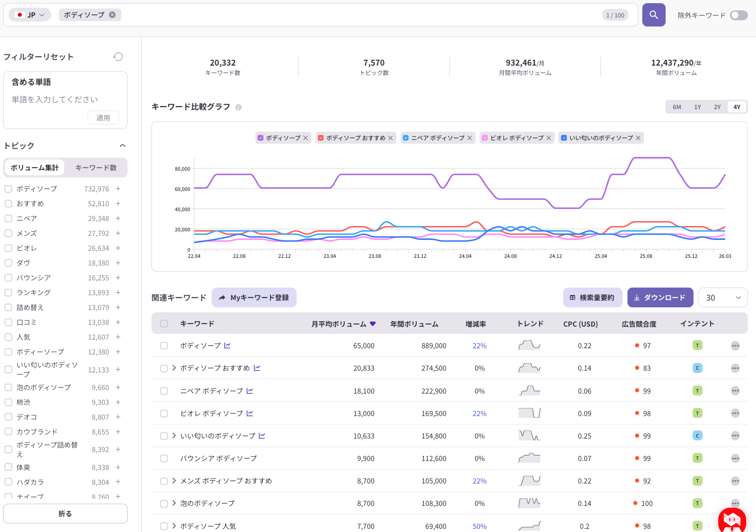Toggle the 除外キーワード switch
Screen dimensions: 756x532
[739, 15]
